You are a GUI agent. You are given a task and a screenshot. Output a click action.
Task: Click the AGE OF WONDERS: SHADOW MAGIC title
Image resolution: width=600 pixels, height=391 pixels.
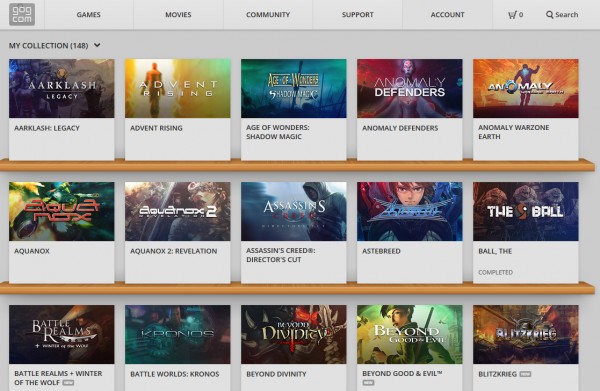point(278,132)
